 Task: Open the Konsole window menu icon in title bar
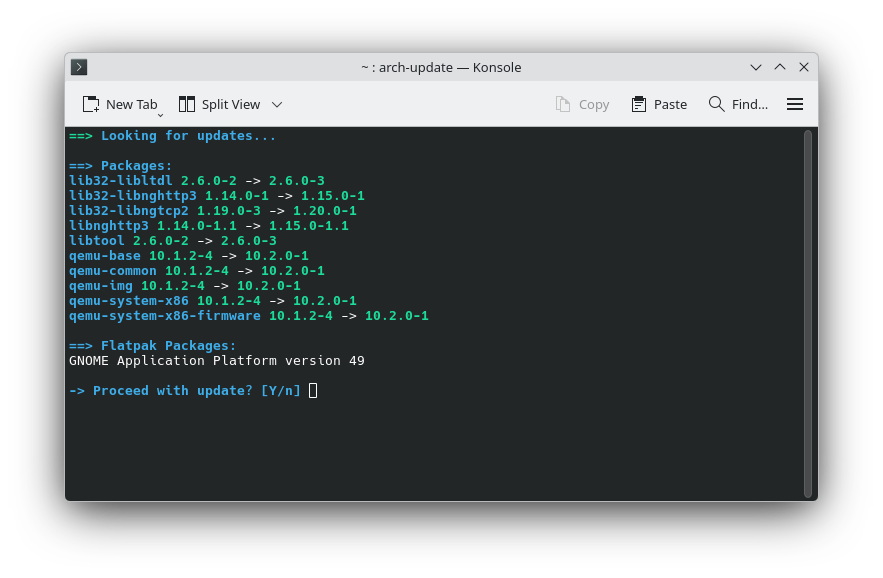[x=79, y=67]
